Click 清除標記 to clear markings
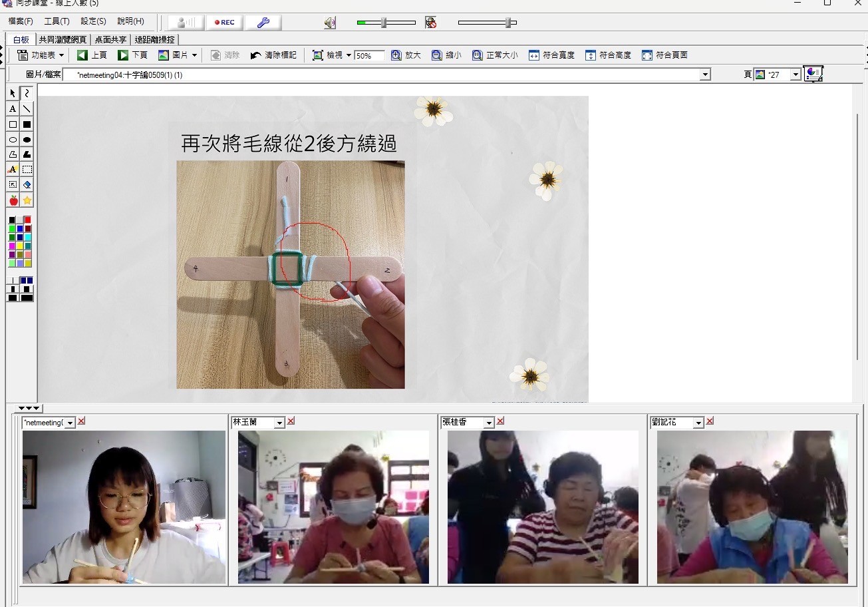868x607 pixels. pos(273,55)
